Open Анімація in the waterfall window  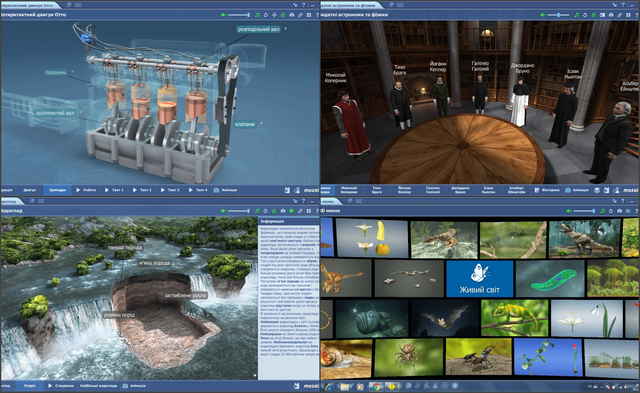coord(134,386)
